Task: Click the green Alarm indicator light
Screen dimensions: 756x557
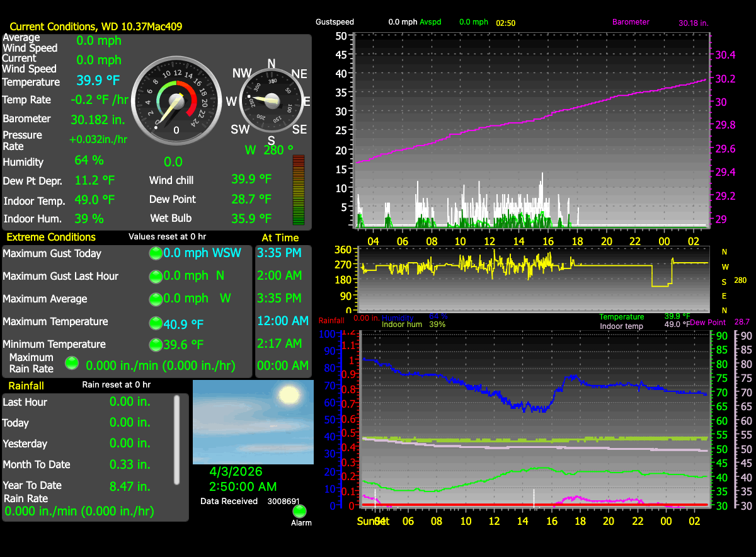Action: [x=299, y=511]
